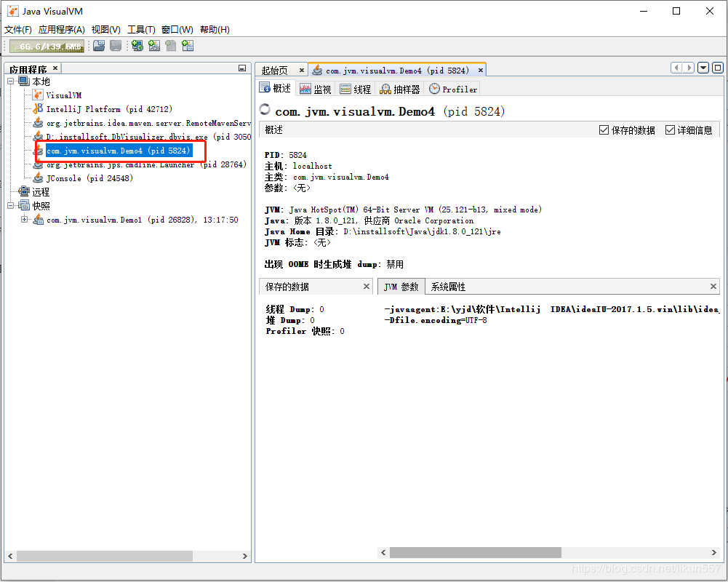Image resolution: width=728 pixels, height=582 pixels.
Task: Select Demo1 (pid 26828) snapshot icon
Action: (x=38, y=219)
